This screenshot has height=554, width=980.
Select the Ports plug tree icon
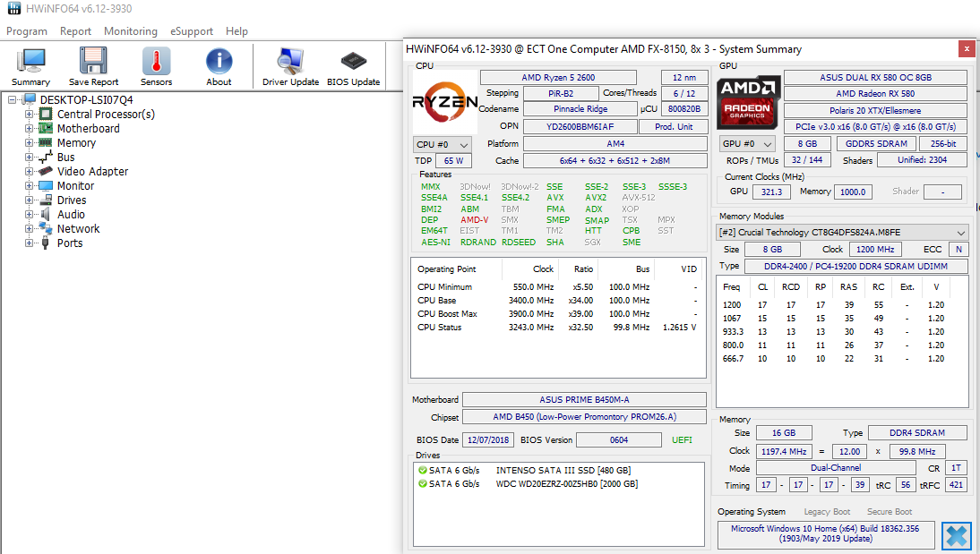(x=46, y=243)
